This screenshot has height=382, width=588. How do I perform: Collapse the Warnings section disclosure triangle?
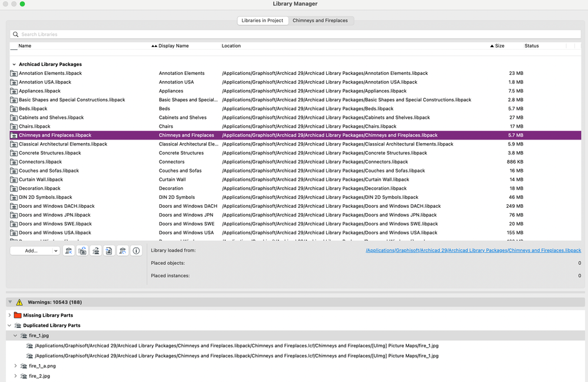coord(10,302)
